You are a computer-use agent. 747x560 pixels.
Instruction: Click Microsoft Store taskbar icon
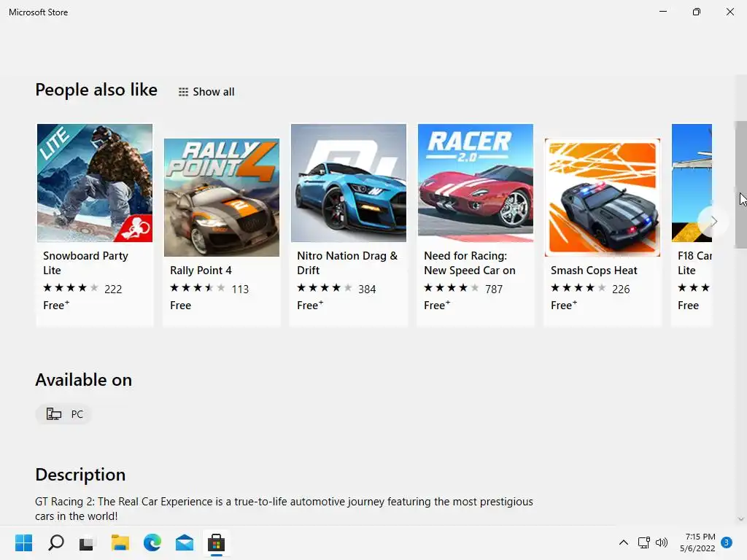[x=216, y=542]
